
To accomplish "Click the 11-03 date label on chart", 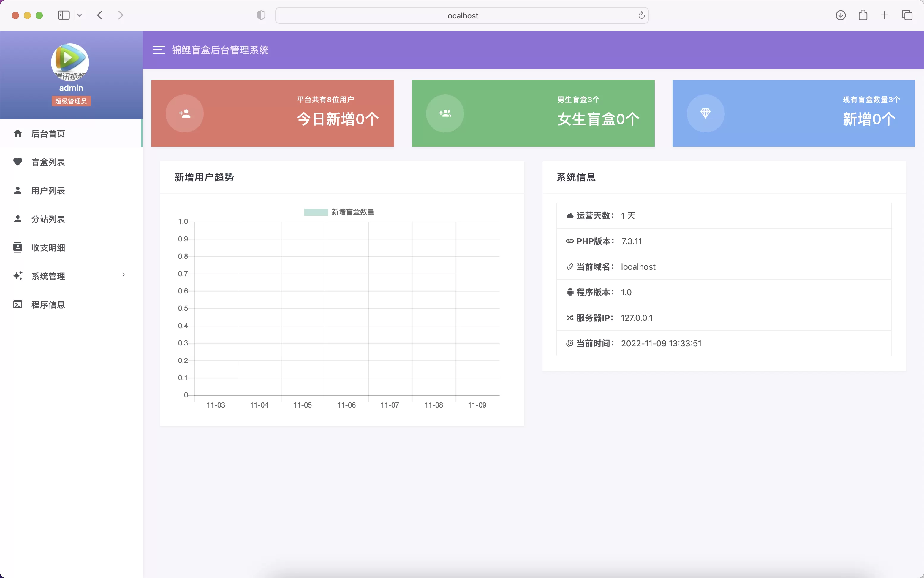I will point(216,405).
